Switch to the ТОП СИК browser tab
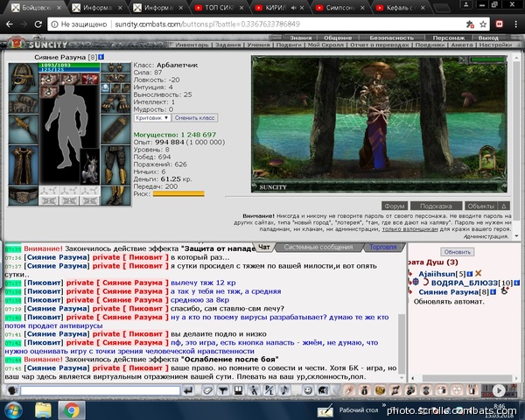The image size is (525, 420). pyautogui.click(x=220, y=8)
